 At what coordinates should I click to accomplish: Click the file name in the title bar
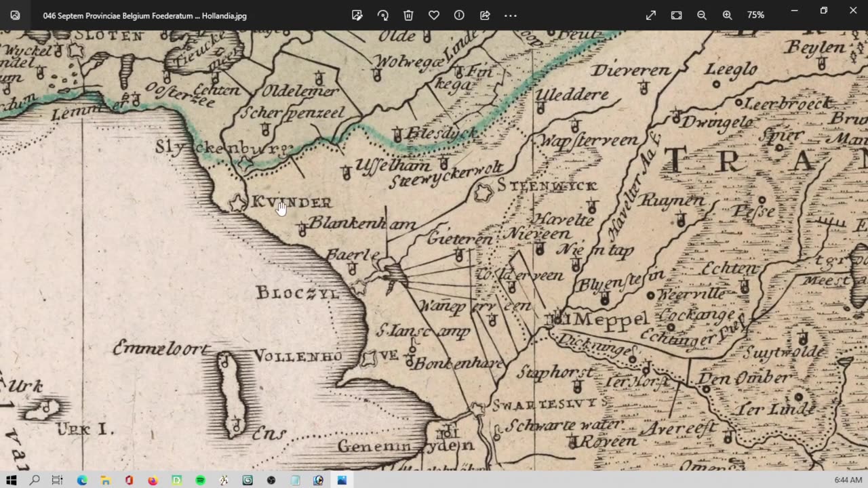[145, 15]
